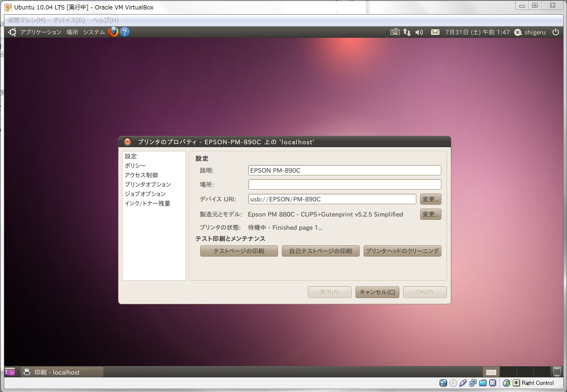Click VirtualBox network adapters status icon
This screenshot has height=392, width=567.
pos(473,383)
